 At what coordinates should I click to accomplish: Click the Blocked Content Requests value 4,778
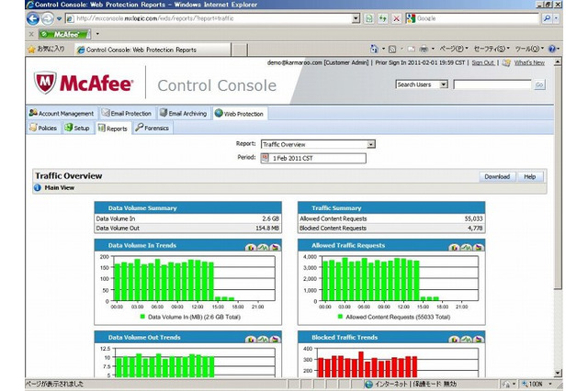pyautogui.click(x=475, y=228)
